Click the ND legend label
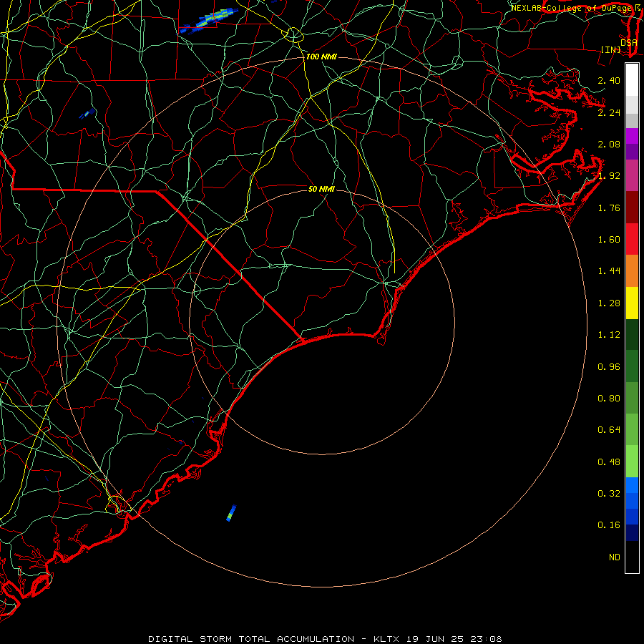This screenshot has height=644, width=644. tap(615, 557)
